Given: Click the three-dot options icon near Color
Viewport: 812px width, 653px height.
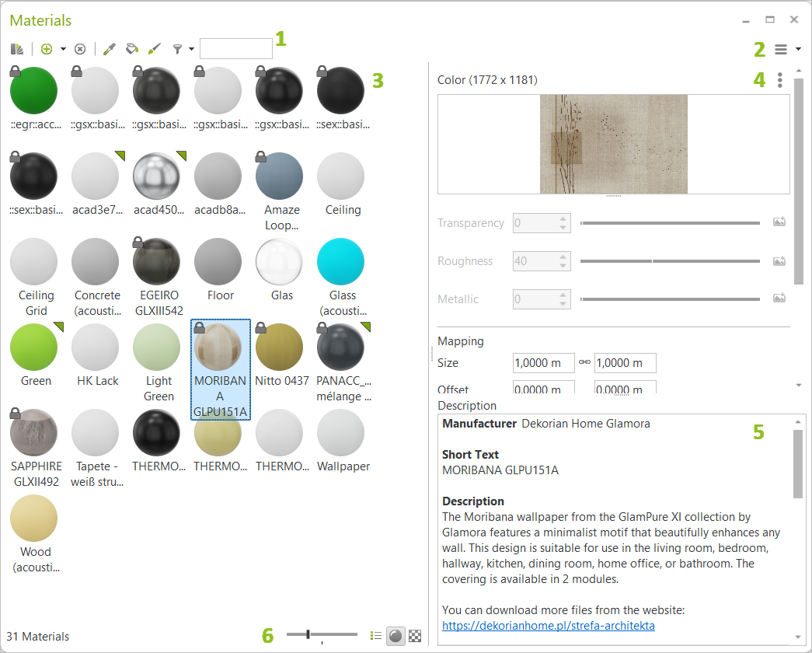Looking at the screenshot, I should (780, 80).
